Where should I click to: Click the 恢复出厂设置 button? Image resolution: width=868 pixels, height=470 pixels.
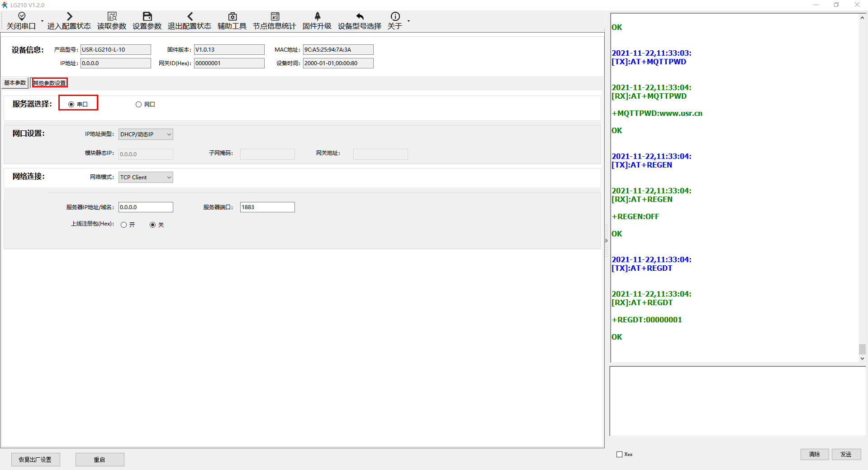[35, 460]
